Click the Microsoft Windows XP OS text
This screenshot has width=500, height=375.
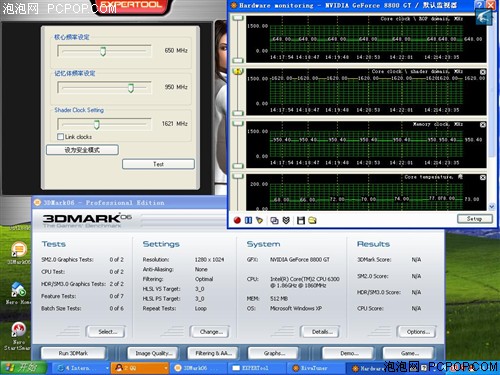click(296, 308)
